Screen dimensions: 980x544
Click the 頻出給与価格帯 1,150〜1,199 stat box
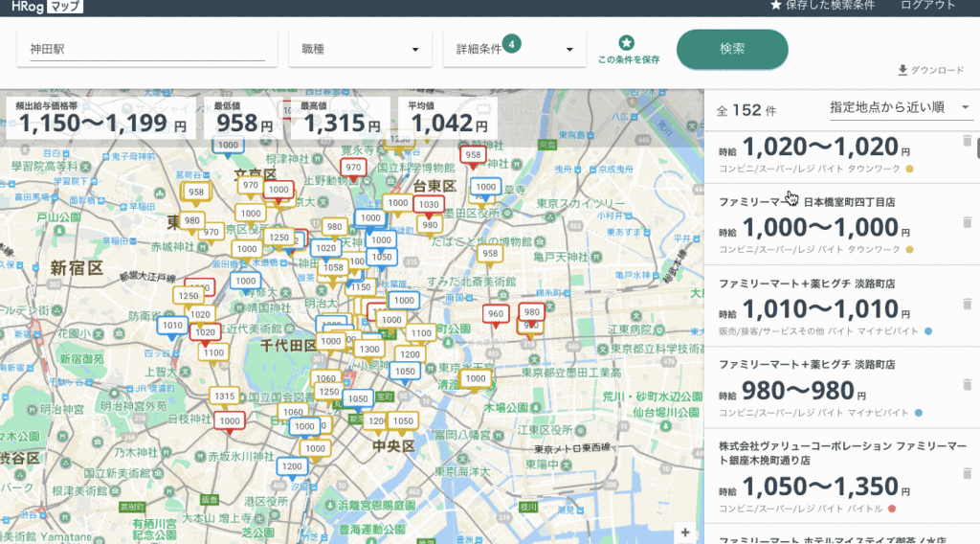pos(101,118)
